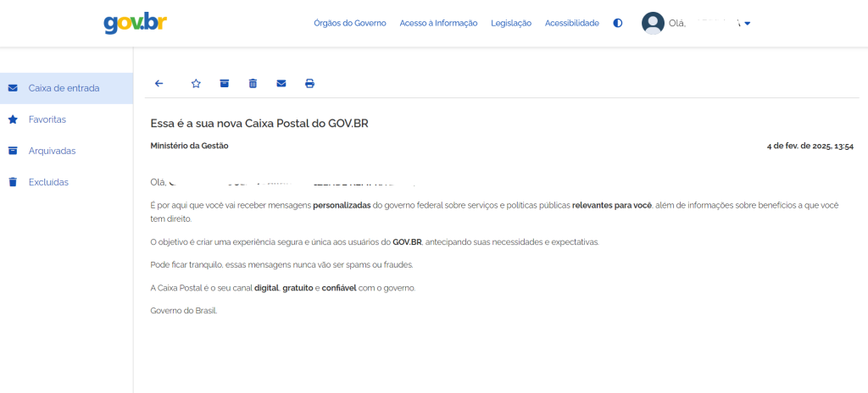The image size is (868, 393).
Task: Select Caixa de entrada folder
Action: click(x=66, y=88)
